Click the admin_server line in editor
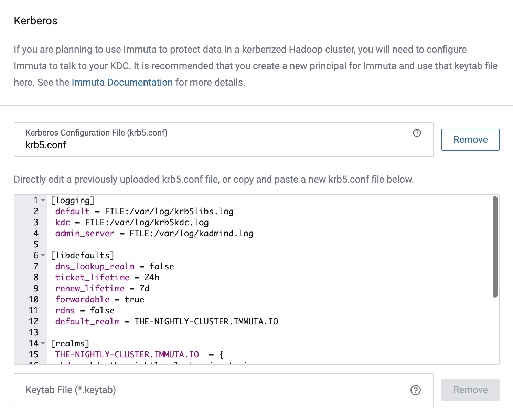This screenshot has height=420, width=513. click(155, 234)
